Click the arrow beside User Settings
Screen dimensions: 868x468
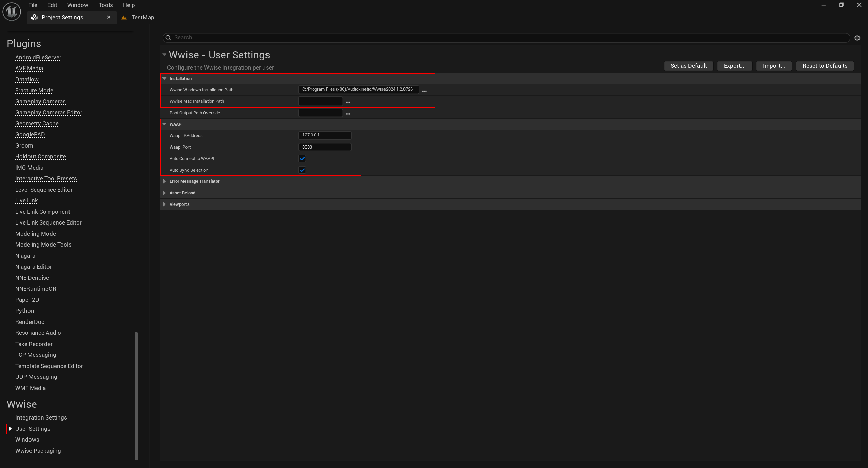point(10,429)
